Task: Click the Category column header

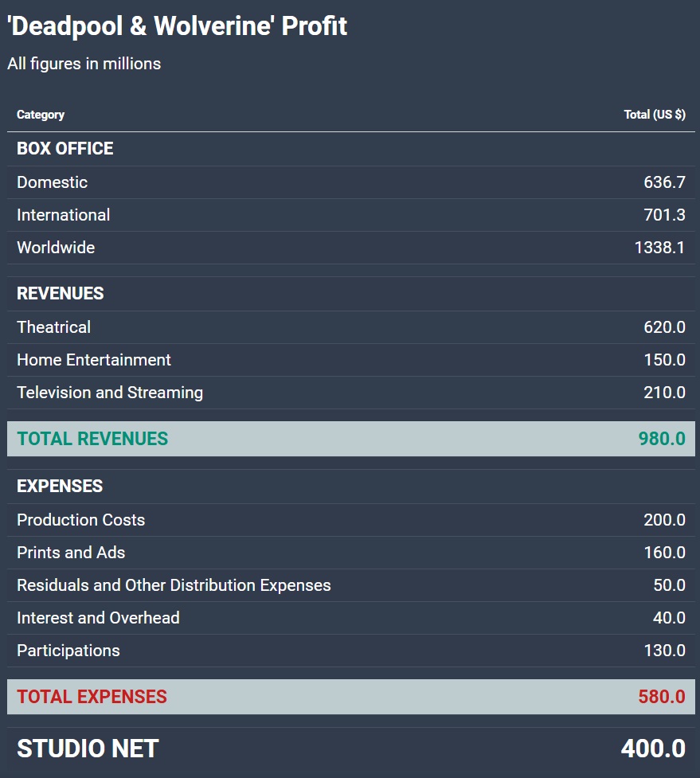Action: click(41, 115)
